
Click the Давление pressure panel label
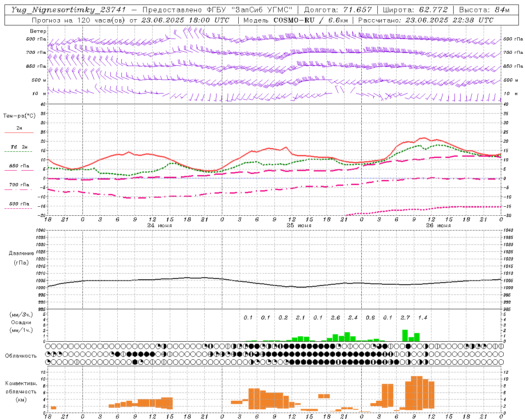pos(21,253)
